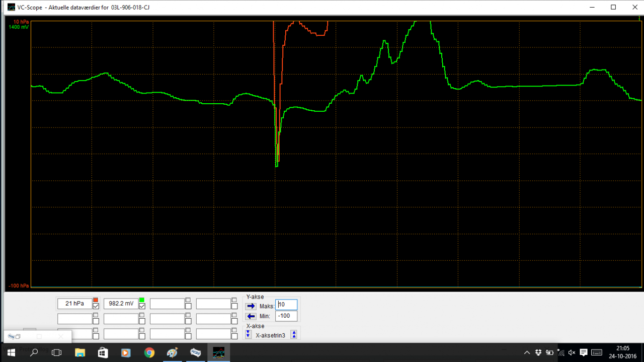Open the Windows Start menu
Viewport: 644px width, 362px height.
point(10,353)
